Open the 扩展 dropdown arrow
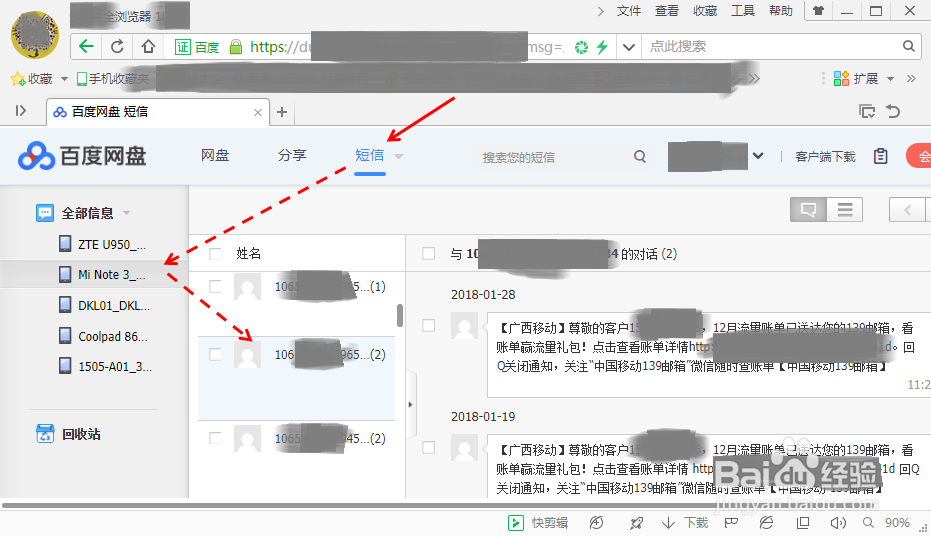The width and height of the screenshot is (931, 536). click(890, 79)
